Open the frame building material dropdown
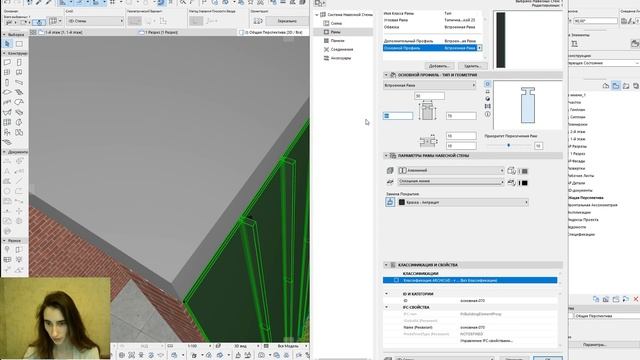640x360 pixels. (x=451, y=170)
